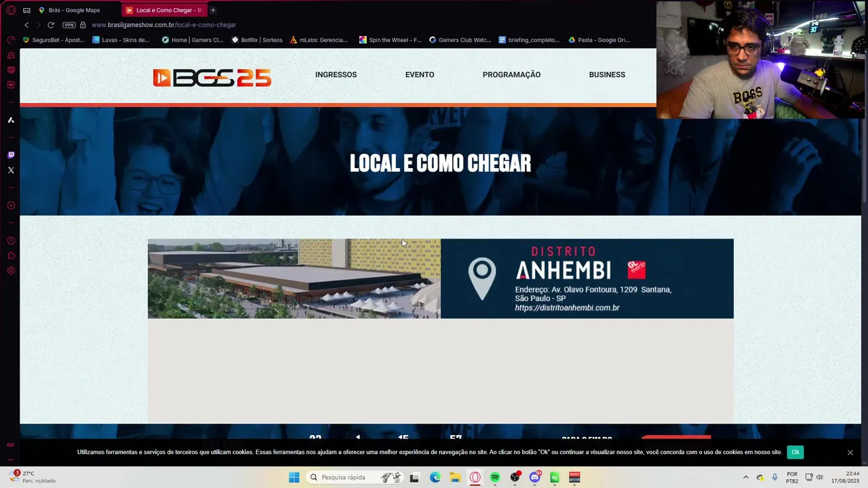The height and width of the screenshot is (488, 868).
Task: Expand the hidden system tray icons
Action: pyautogui.click(x=745, y=477)
